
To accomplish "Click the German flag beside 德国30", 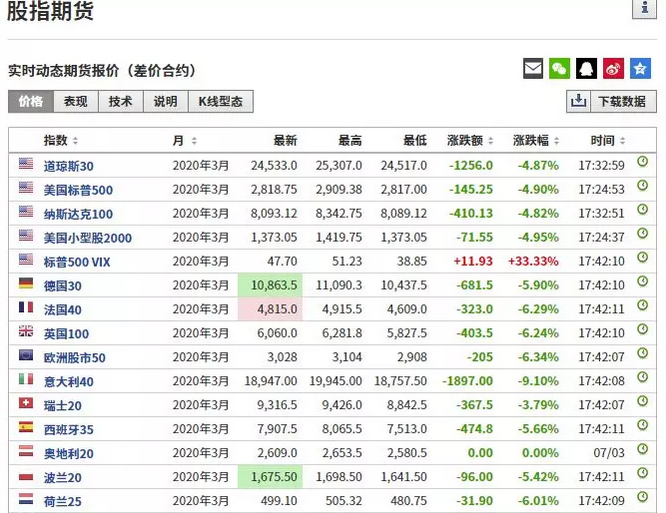I will point(26,283).
